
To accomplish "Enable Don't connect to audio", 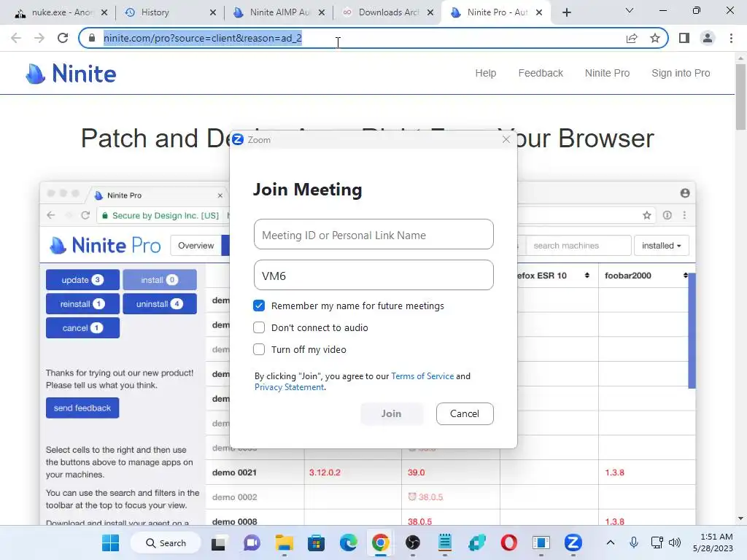I will point(259,327).
